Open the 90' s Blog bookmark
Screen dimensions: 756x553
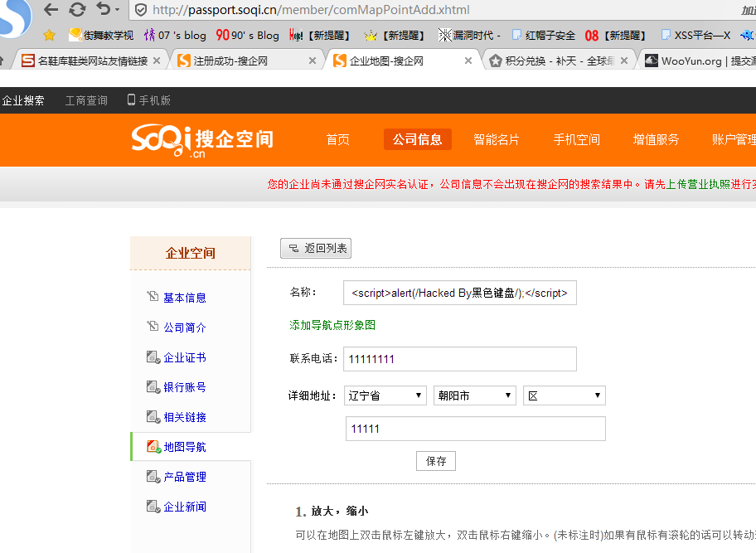(x=247, y=35)
